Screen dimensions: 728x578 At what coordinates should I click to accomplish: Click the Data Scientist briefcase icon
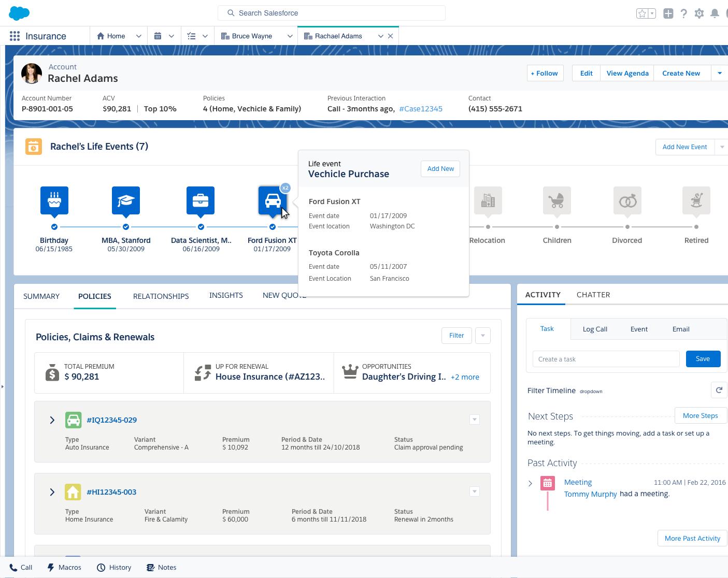tap(201, 200)
